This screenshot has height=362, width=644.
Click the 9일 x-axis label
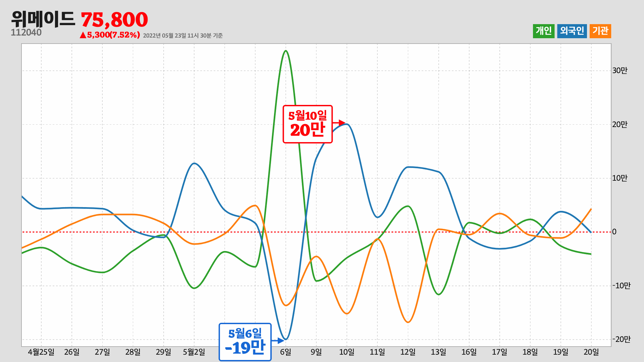pyautogui.click(x=316, y=352)
